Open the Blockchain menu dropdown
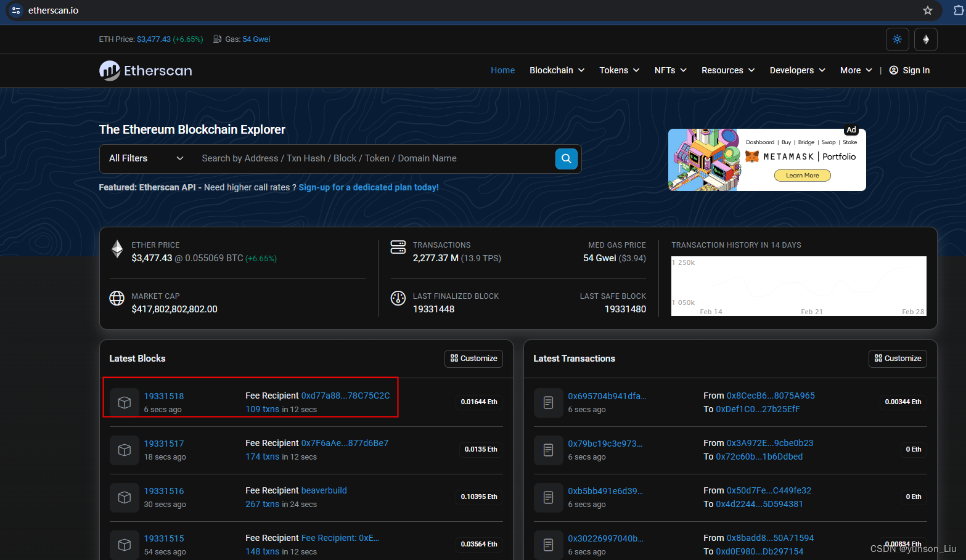Screen dimensions: 966x560 [x=557, y=70]
